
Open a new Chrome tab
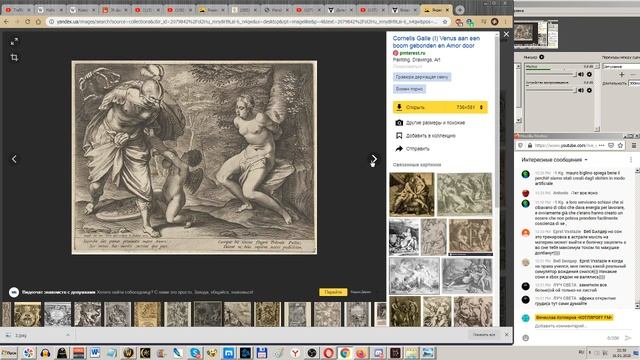tap(460, 10)
